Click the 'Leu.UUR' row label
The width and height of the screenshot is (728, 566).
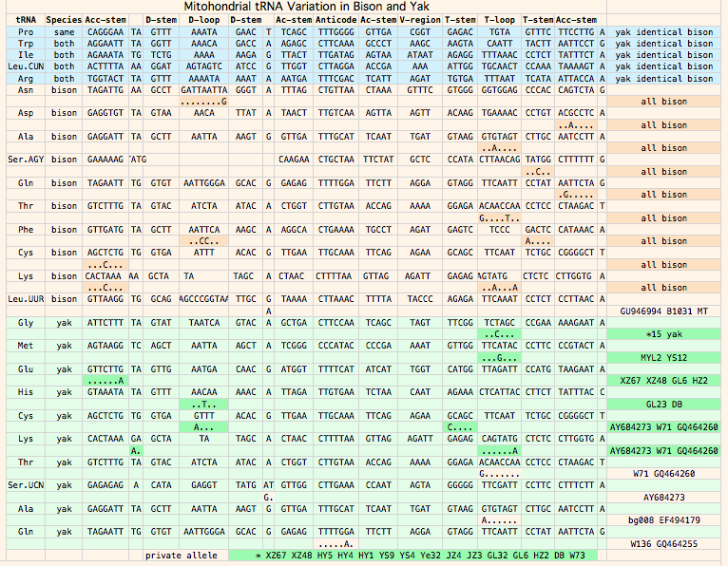pyautogui.click(x=26, y=298)
